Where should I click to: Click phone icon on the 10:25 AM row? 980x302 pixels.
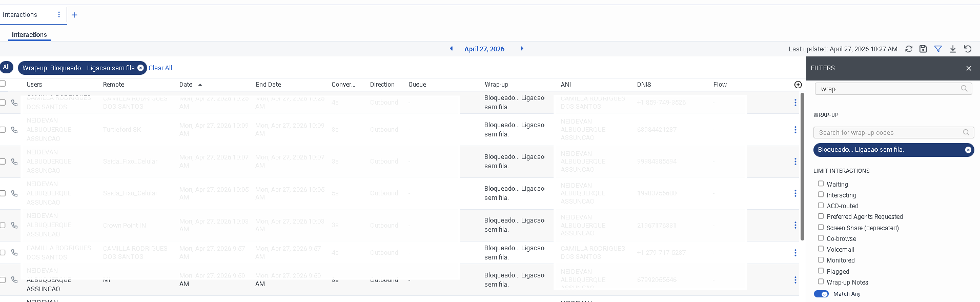click(x=14, y=103)
